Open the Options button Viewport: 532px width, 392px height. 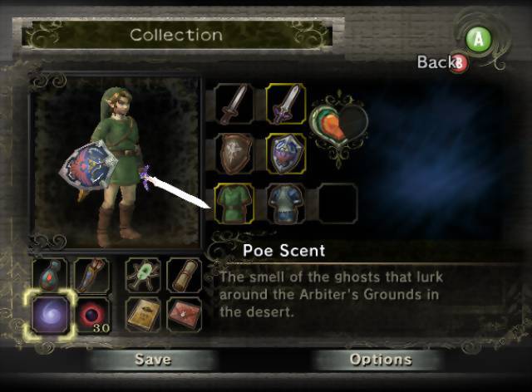click(380, 360)
